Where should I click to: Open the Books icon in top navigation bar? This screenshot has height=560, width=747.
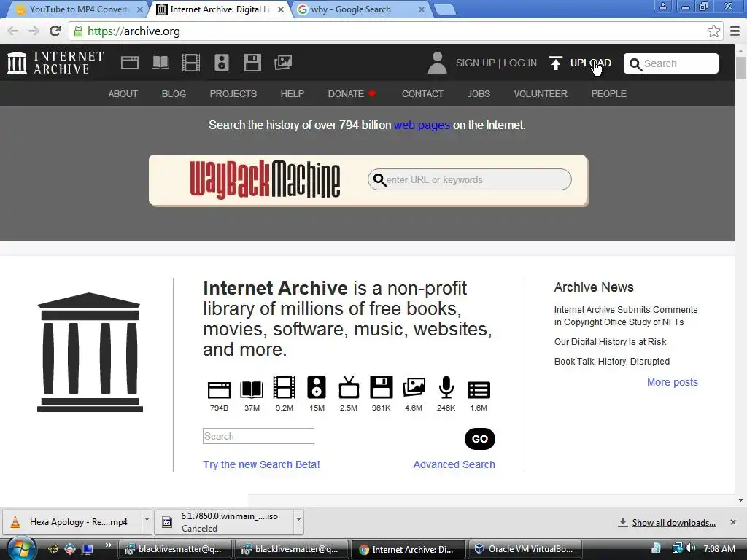coord(160,63)
